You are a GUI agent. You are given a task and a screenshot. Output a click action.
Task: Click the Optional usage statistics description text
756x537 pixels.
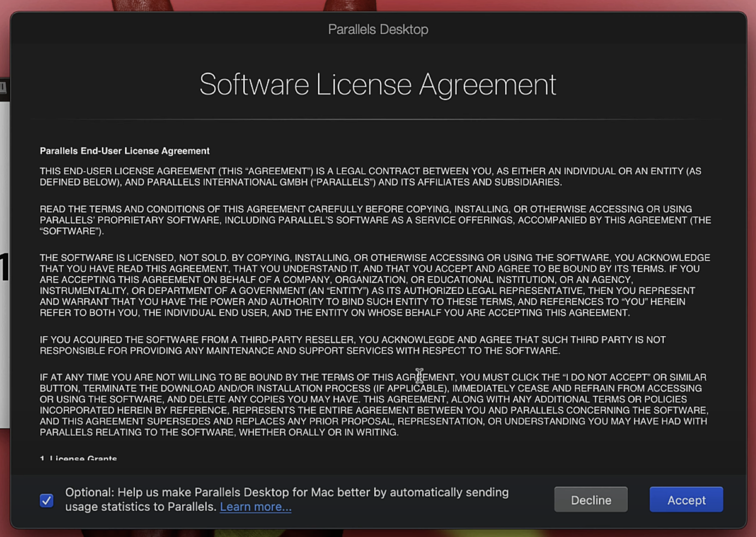[287, 499]
